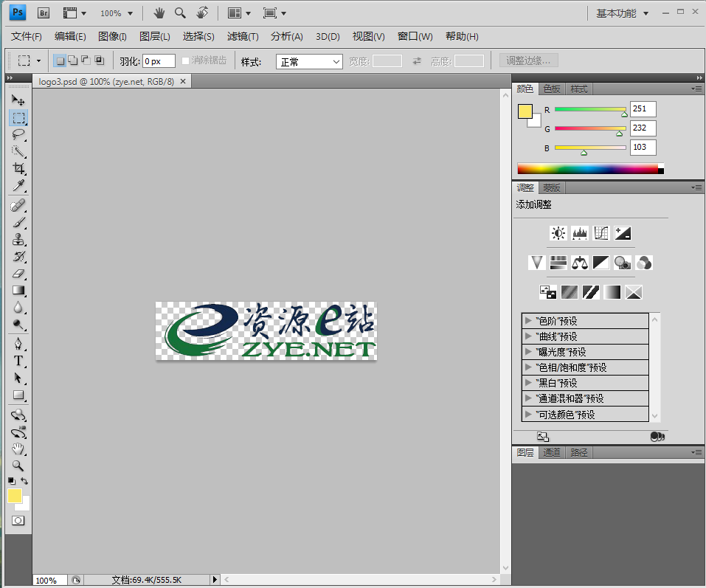706x588 pixels.
Task: Add a Curves adjustment
Action: coord(601,233)
